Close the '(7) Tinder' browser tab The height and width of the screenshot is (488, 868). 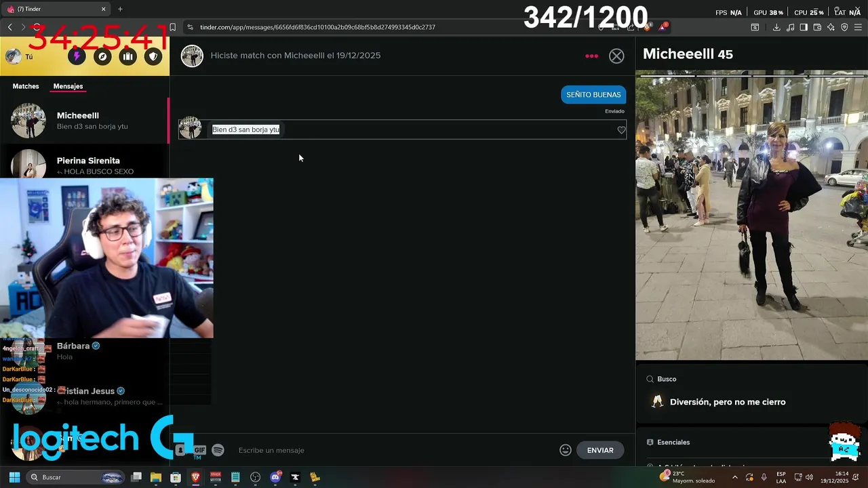pos(104,9)
